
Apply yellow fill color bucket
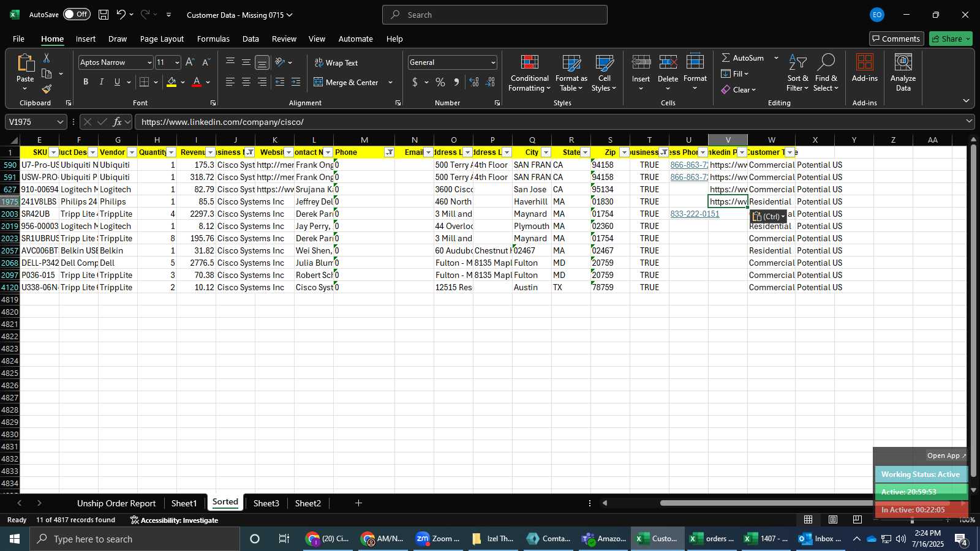point(171,82)
